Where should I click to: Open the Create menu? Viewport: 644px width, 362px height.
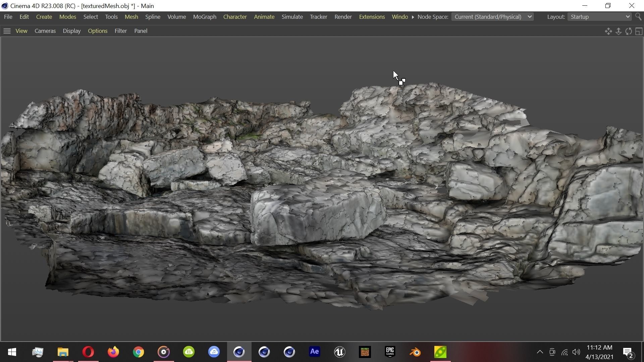pyautogui.click(x=44, y=17)
